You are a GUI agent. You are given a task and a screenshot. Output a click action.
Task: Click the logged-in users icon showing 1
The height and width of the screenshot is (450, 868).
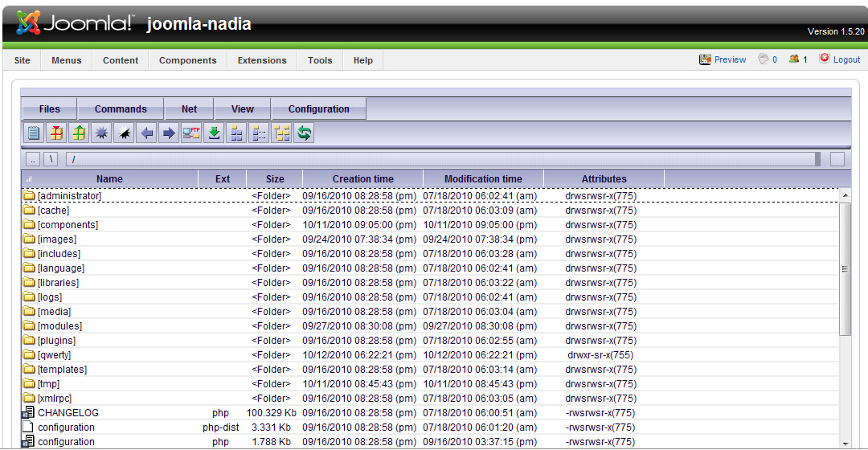(x=794, y=59)
